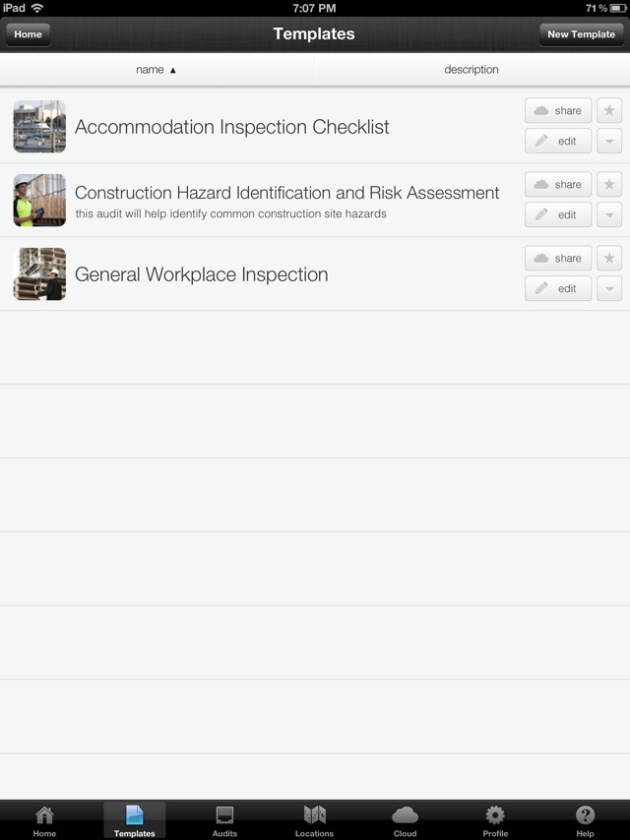Select the Templates tab in bottom bar
This screenshot has width=630, height=840.
[135, 820]
